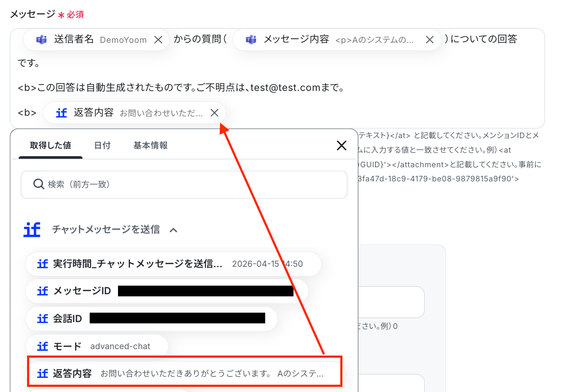Focus the 検索（前方一致） search field
The image size is (575, 392).
point(184,184)
